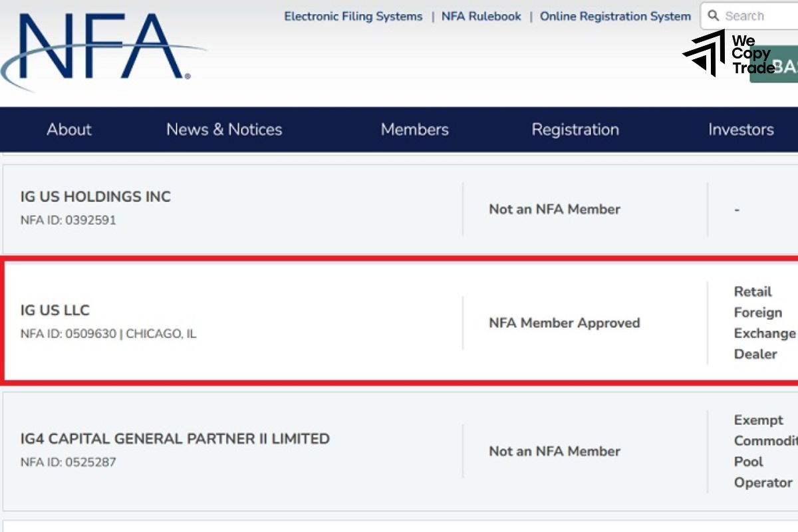Open the Electronic Filing Systems link
Screen dimensions: 798x532
point(352,16)
